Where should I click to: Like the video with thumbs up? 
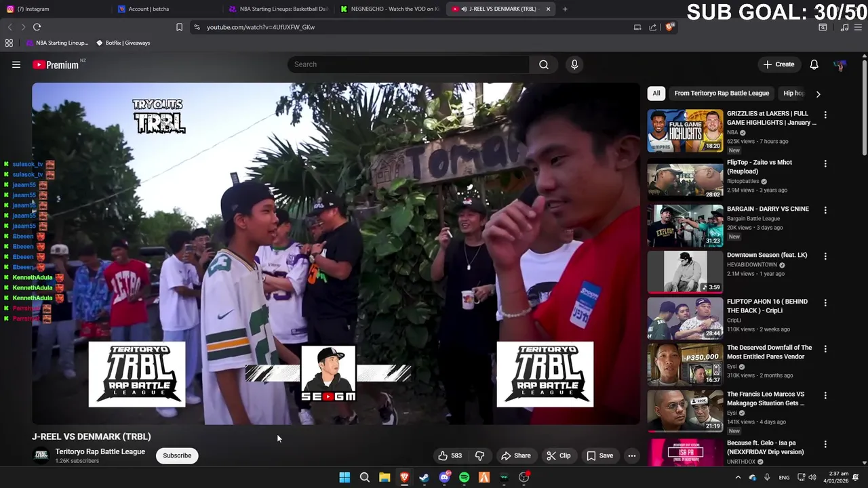(450, 455)
